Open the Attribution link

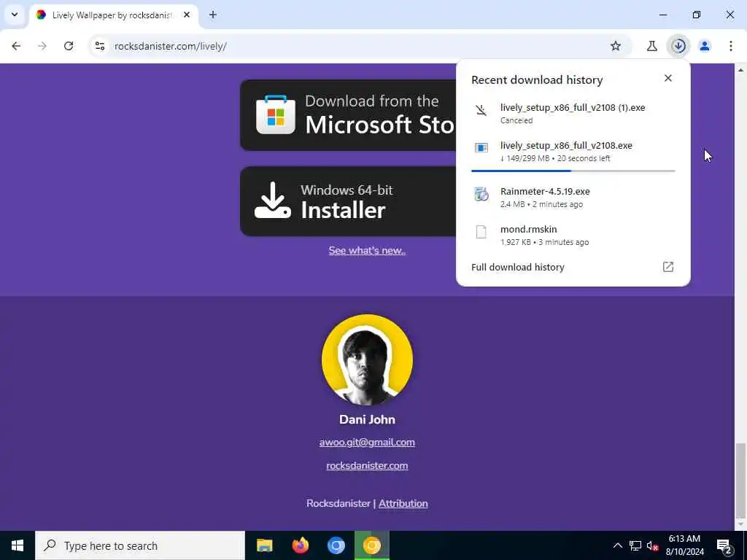coord(403,503)
